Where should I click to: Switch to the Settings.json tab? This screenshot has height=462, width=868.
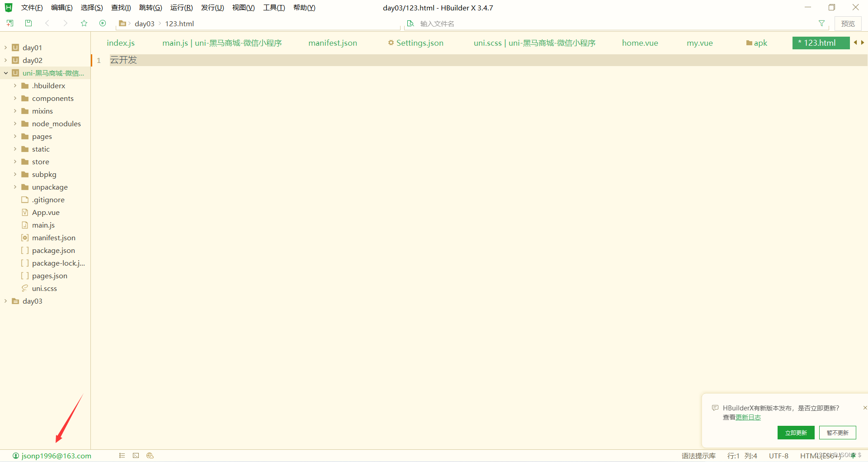click(415, 43)
